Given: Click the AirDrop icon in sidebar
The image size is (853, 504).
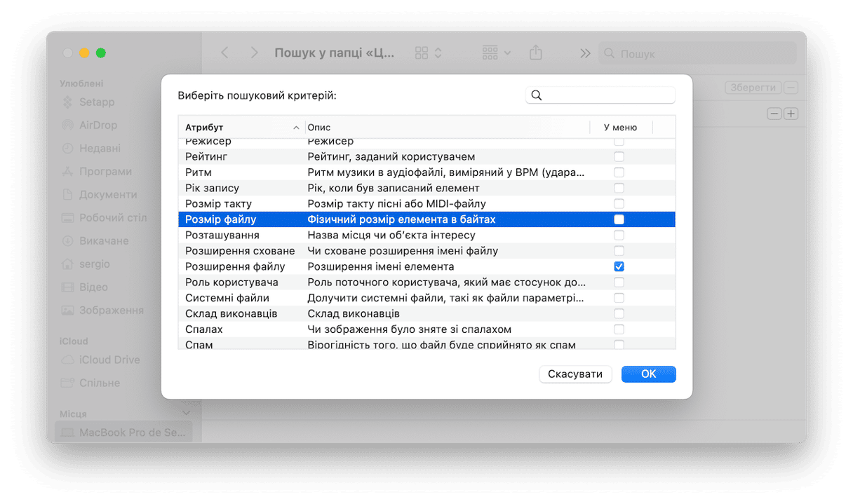Looking at the screenshot, I should point(68,125).
